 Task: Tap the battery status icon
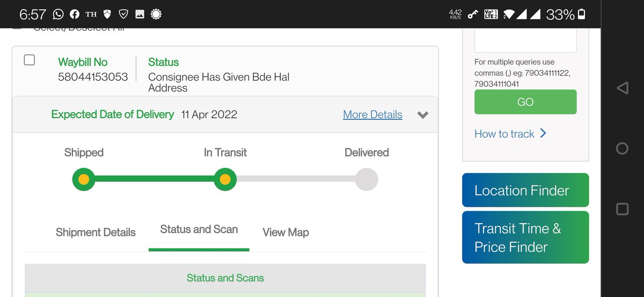coord(582,14)
